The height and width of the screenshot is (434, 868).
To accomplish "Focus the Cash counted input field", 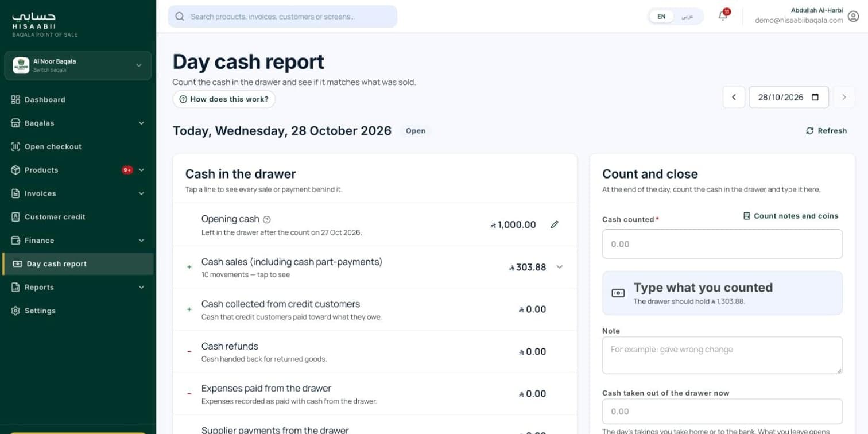I will [722, 244].
